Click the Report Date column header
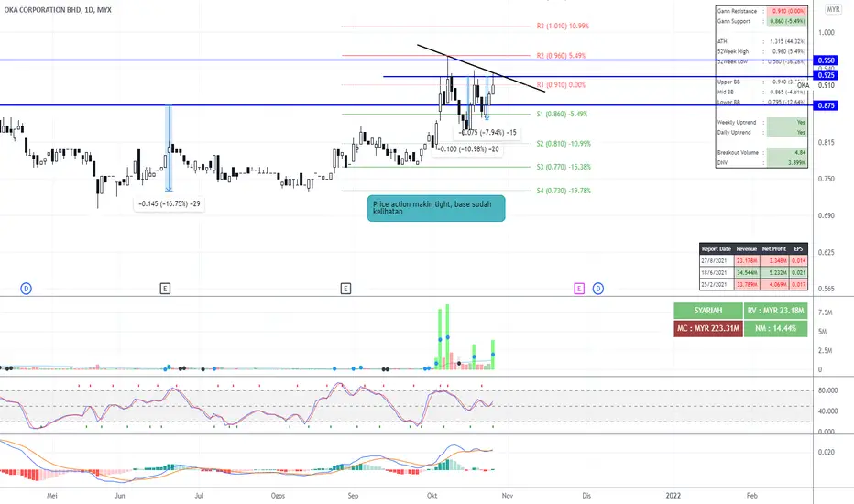 (x=717, y=249)
